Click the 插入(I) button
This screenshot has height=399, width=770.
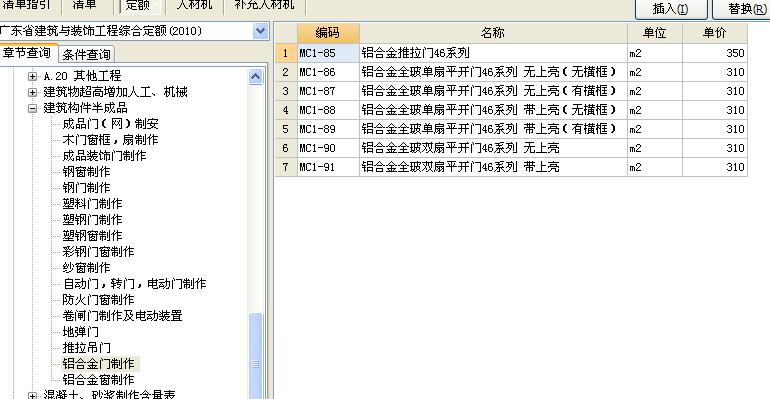click(x=671, y=9)
